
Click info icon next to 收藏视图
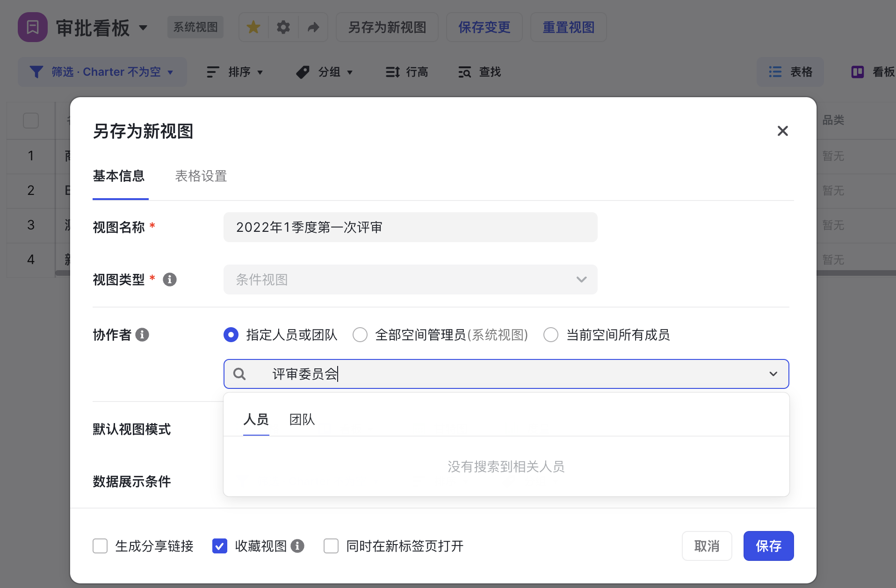click(x=297, y=546)
